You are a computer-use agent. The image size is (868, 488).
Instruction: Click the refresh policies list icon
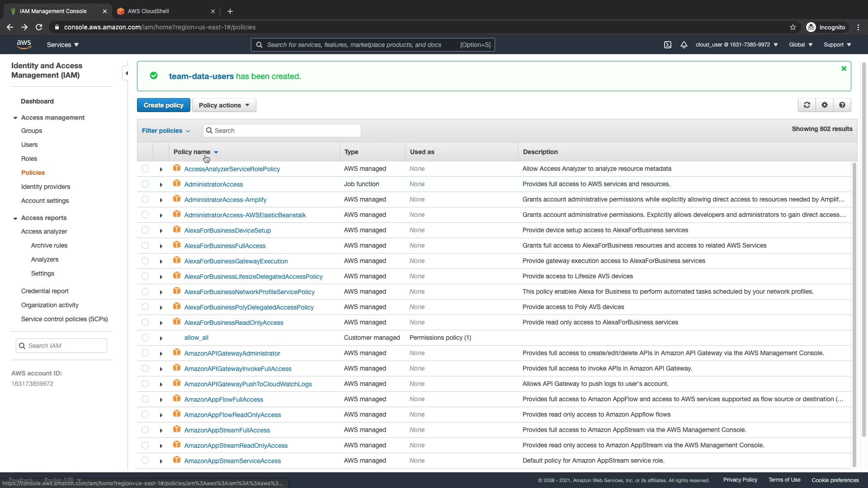(807, 105)
